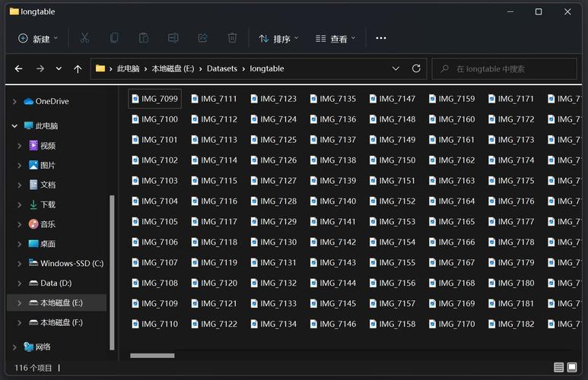Collapse the 此电脑 tree node

[x=14, y=126]
